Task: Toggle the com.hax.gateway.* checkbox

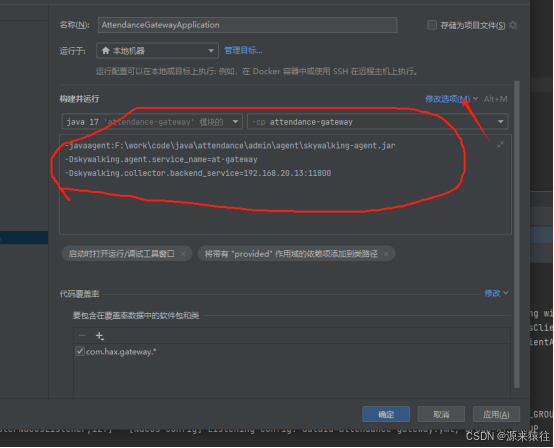Action: pyautogui.click(x=80, y=352)
